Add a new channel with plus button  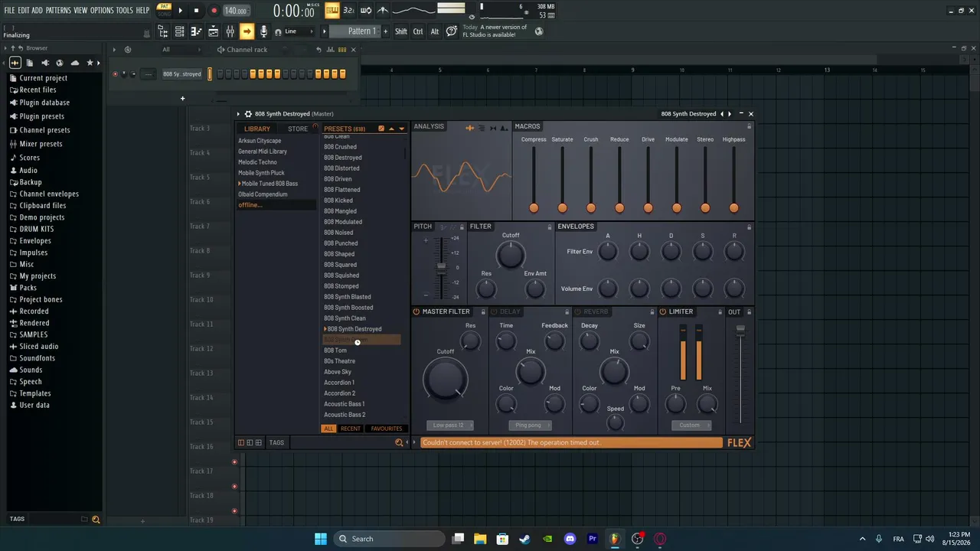(x=182, y=98)
